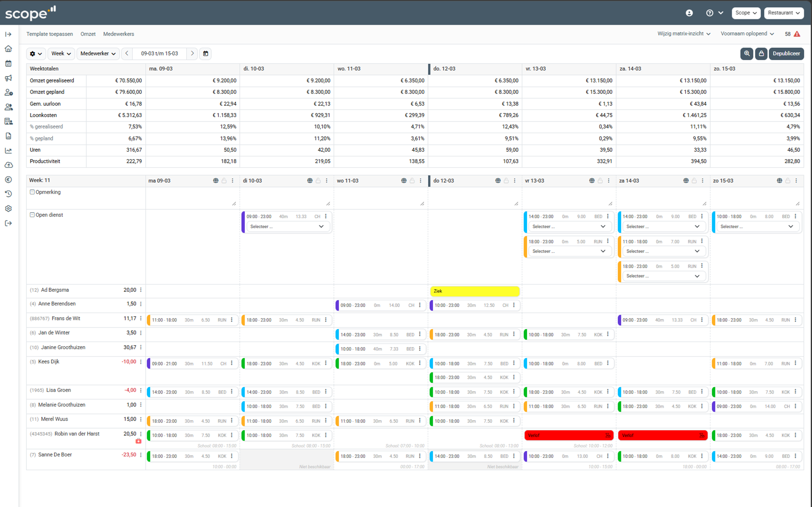Viewport: 812px width, 507px height.
Task: Click the magnifier zoom button near Depubliceer
Action: (747, 54)
